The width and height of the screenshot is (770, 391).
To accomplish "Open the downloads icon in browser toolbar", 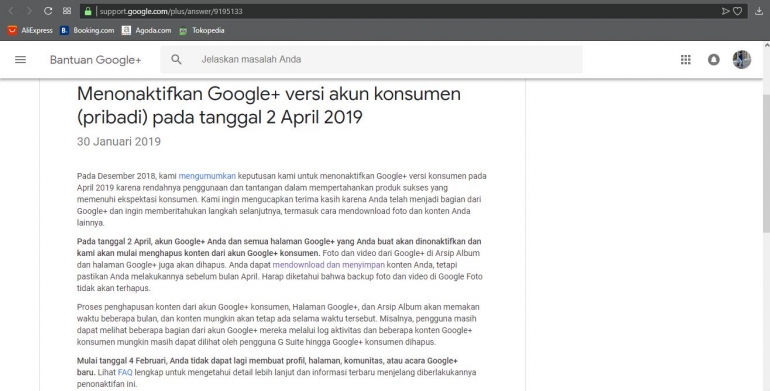I will pyautogui.click(x=759, y=11).
